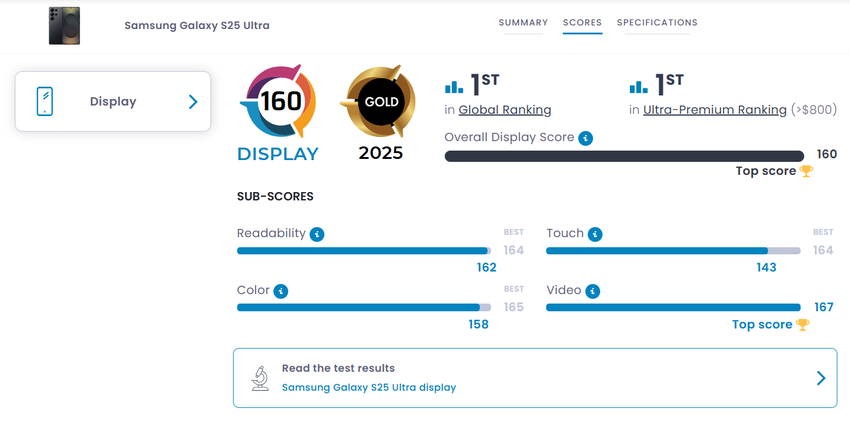The height and width of the screenshot is (434, 850).
Task: Expand the Display category chevron
Action: click(193, 101)
